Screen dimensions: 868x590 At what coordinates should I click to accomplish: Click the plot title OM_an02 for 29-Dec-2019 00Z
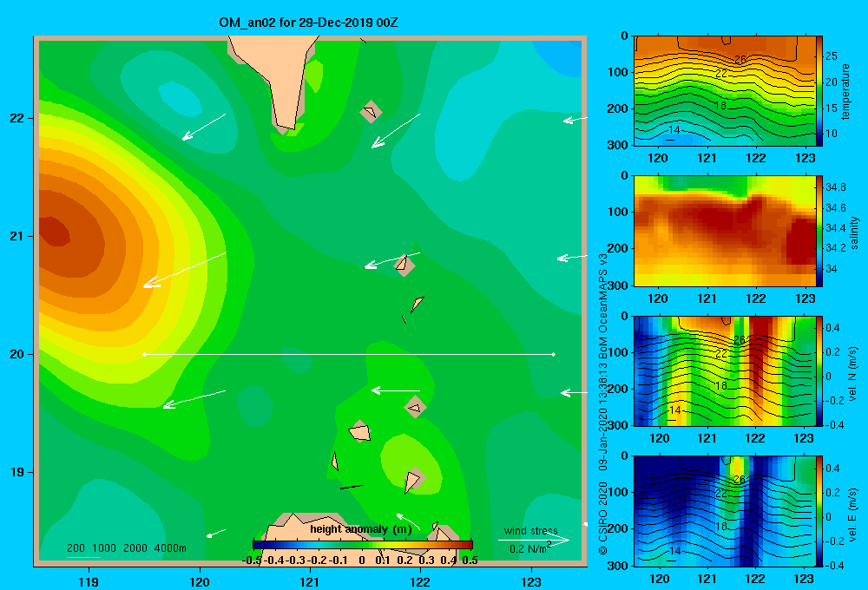pos(308,23)
